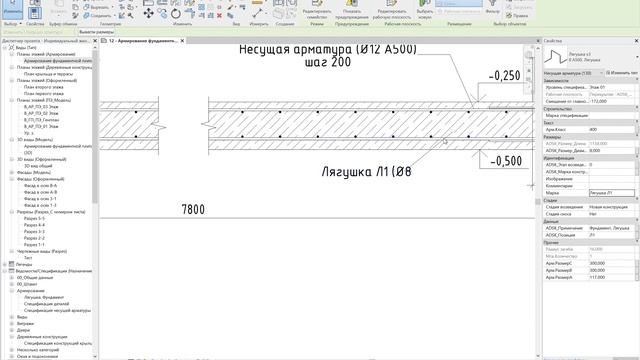
Task: Click the Trim/Extend tool in the Modify panel
Action: [x=190, y=13]
